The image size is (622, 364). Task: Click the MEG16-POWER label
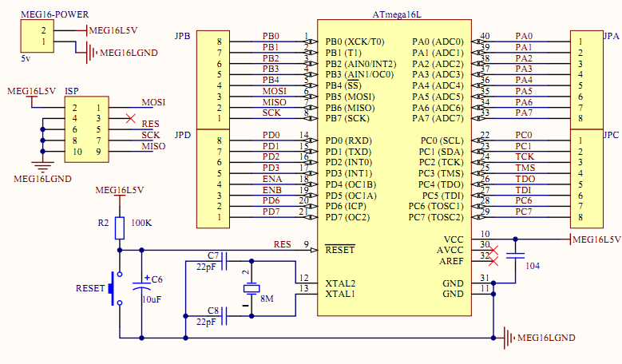coord(55,14)
